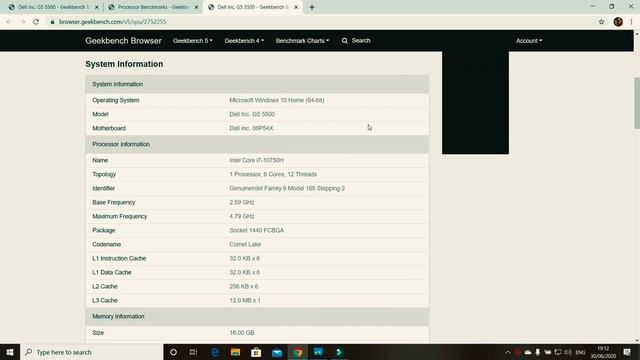Open the Geekbench 4 dropdown menu
The image size is (640, 360).
244,41
